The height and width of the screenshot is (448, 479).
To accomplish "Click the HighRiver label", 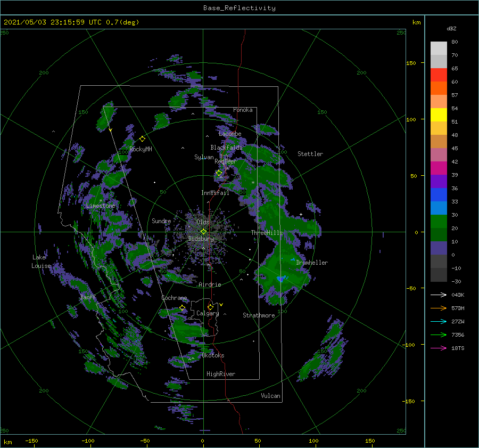I will [221, 374].
